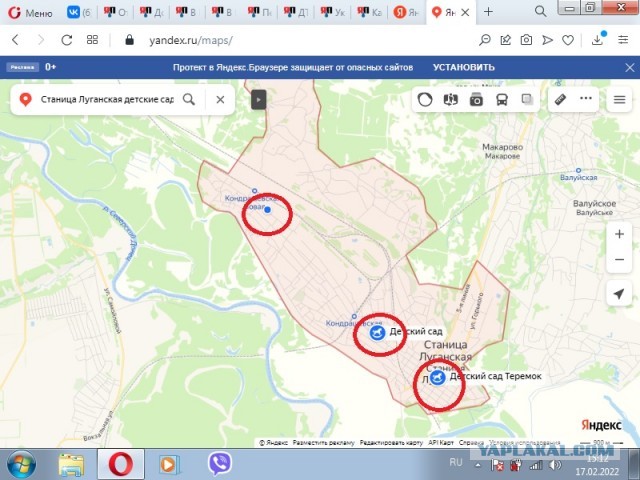Image resolution: width=640 pixels, height=480 pixels.
Task: Click the Opera taskbar button
Action: tap(120, 464)
